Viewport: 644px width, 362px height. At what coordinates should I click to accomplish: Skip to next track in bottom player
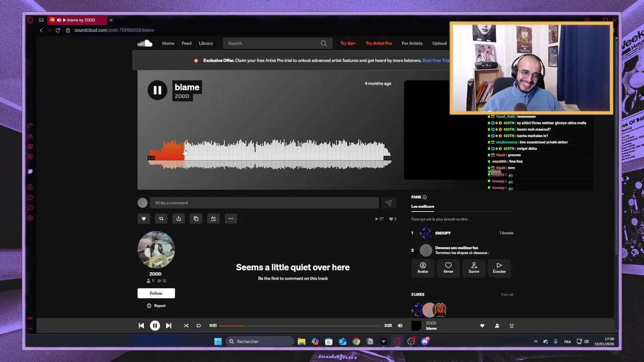(x=169, y=326)
